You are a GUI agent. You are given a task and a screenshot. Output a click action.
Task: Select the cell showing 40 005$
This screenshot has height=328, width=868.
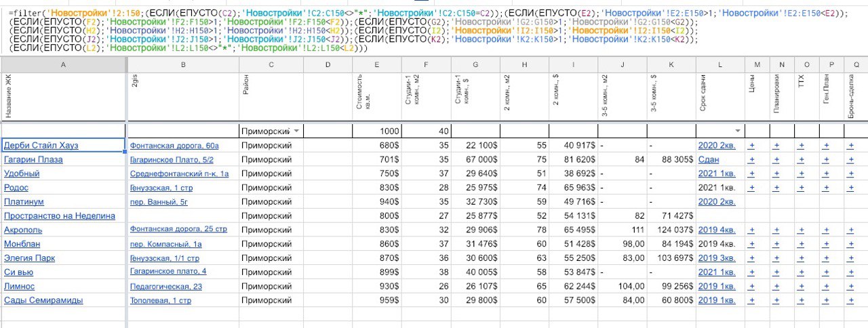475,272
